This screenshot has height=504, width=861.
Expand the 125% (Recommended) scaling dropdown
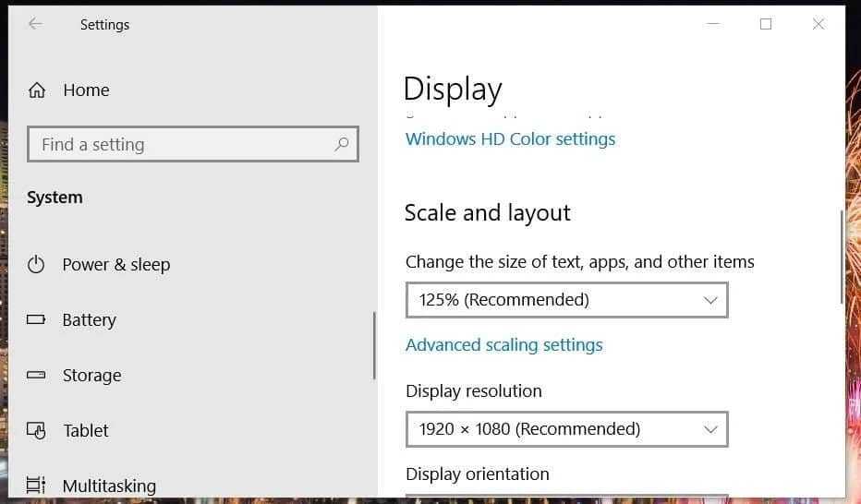(x=566, y=300)
